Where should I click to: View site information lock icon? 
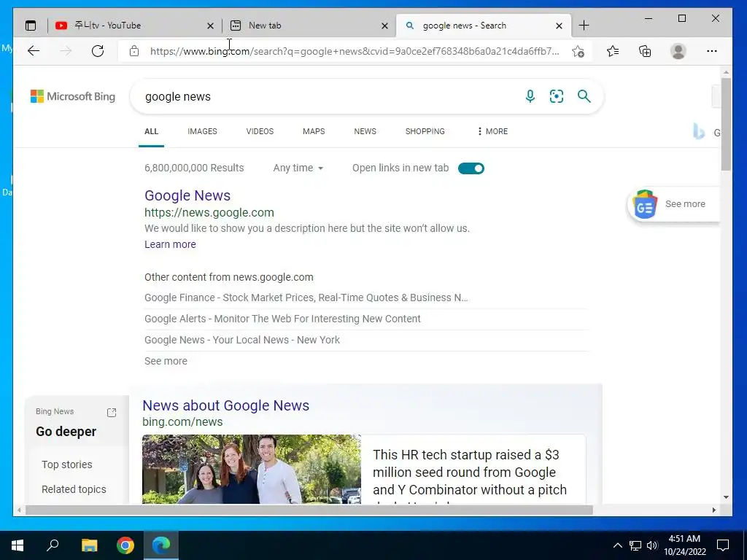point(134,51)
